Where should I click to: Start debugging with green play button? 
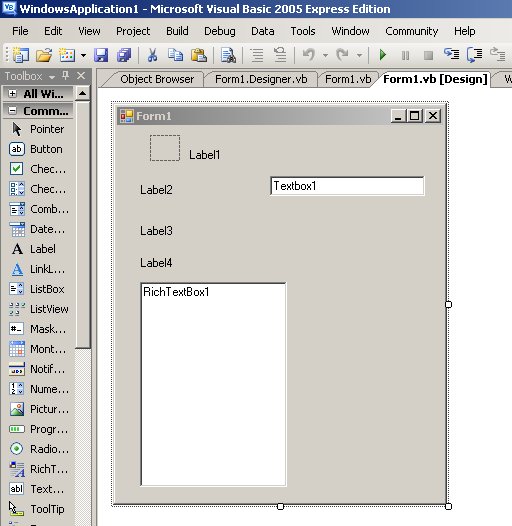coord(382,55)
